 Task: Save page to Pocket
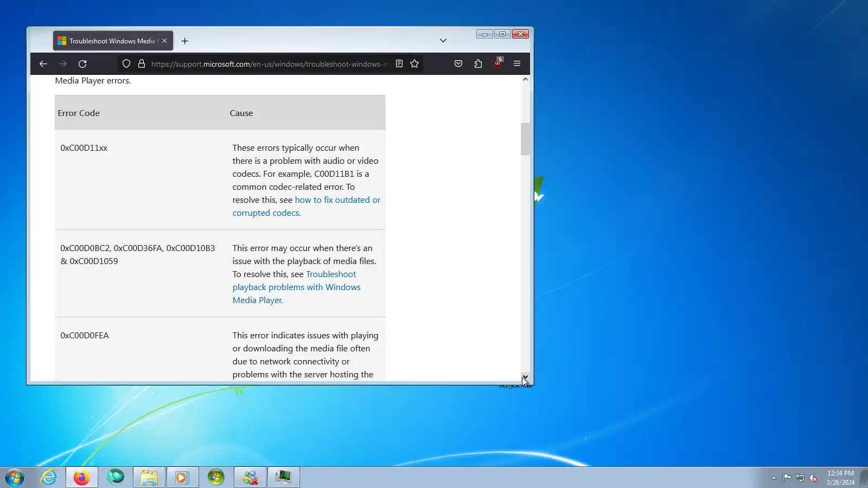coord(458,64)
